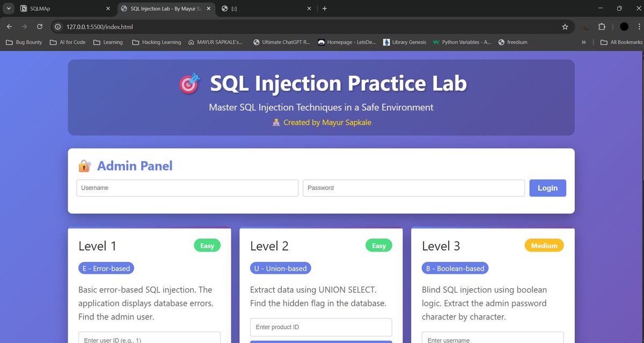Screen dimensions: 644x343
Task: Click the Enter username field in Level 3
Action: point(493,338)
